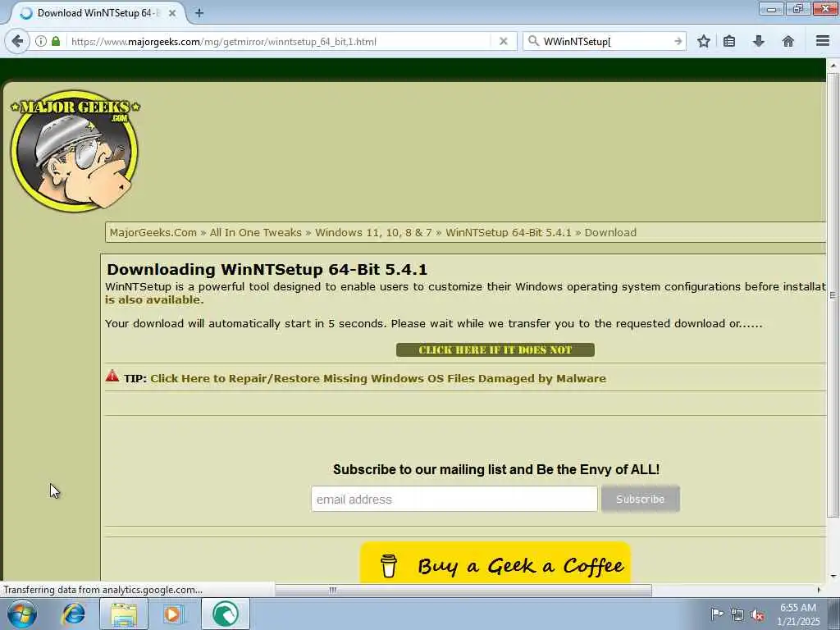Open Repair/Restore Missing Windows OS Files link
Screen dimensions: 840x630
click(378, 378)
